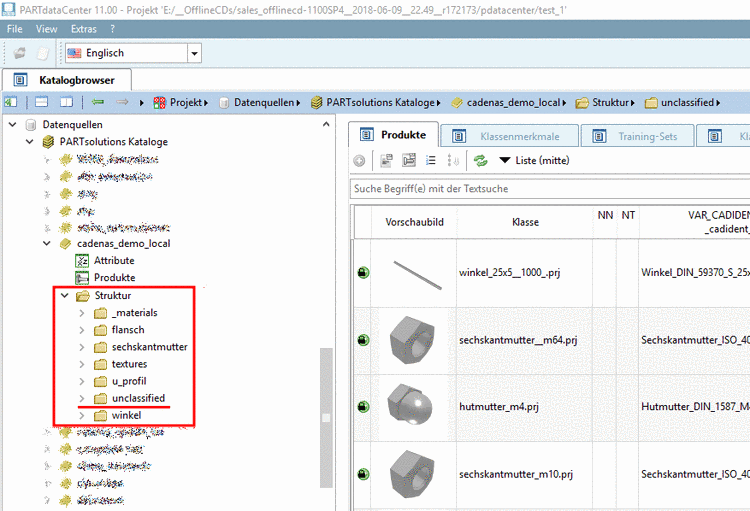The image size is (750, 511).
Task: Collapse the Struktur folder
Action: 65,296
